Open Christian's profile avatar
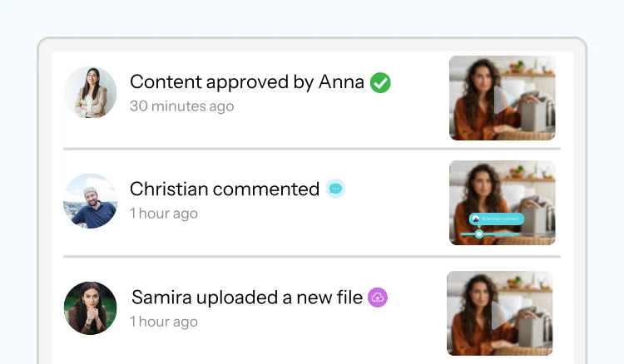Image resolution: width=624 pixels, height=364 pixels. tap(90, 201)
